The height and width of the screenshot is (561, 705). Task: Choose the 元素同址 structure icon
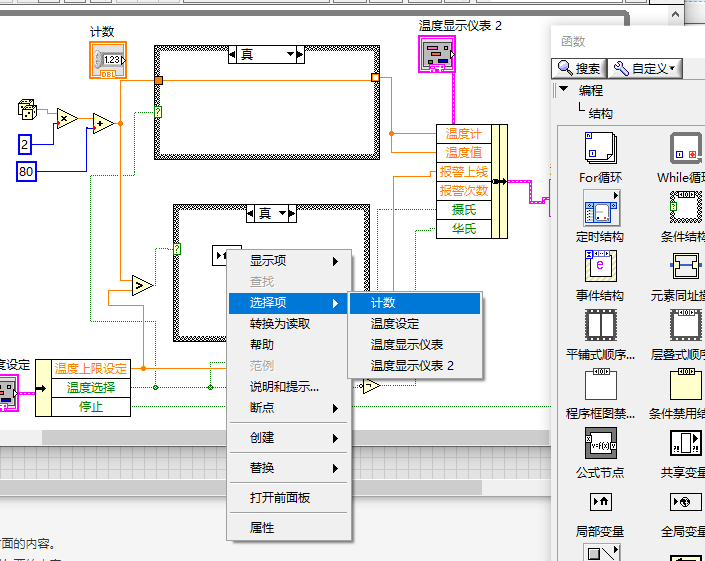coord(686,266)
